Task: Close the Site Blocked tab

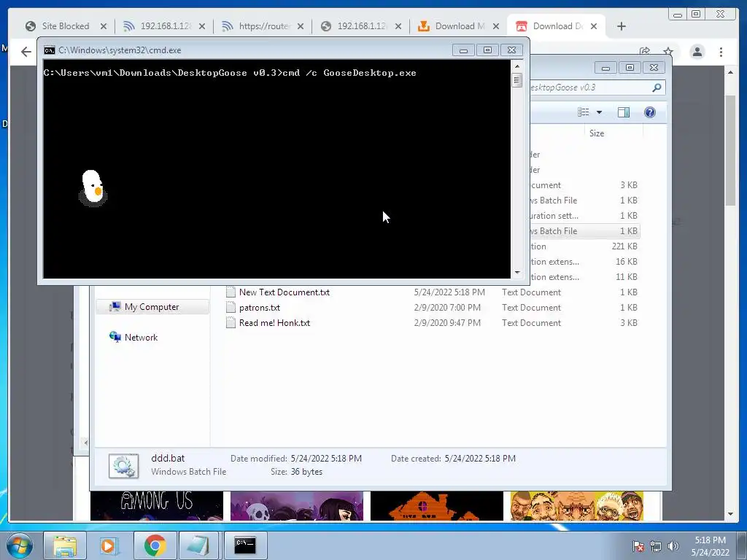Action: click(x=104, y=26)
